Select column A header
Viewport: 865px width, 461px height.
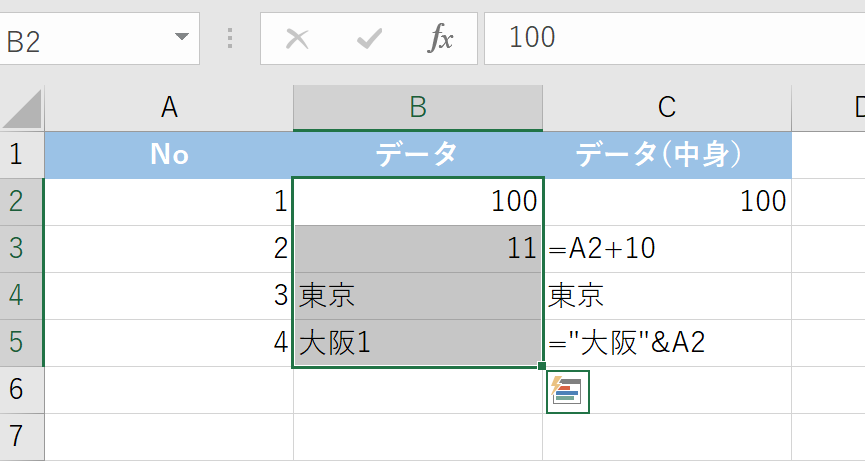(169, 108)
